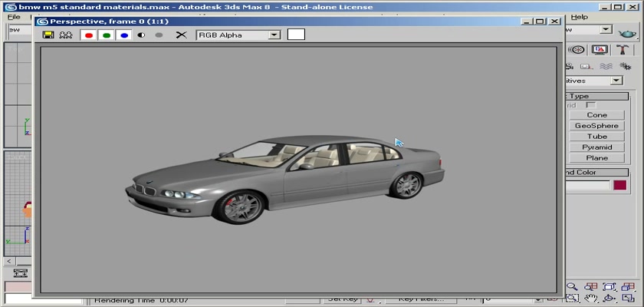Select the Helpers category icon
The width and height of the screenshot is (644, 307).
click(586, 66)
